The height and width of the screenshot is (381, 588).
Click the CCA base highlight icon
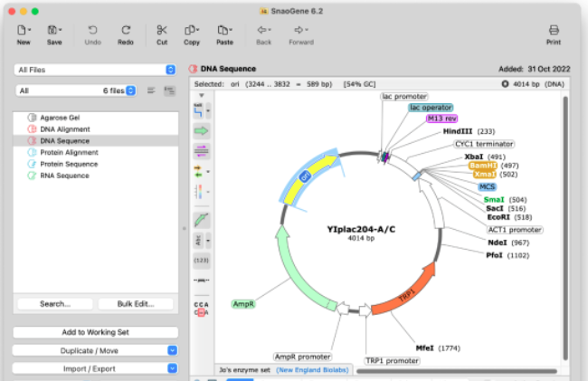click(202, 309)
